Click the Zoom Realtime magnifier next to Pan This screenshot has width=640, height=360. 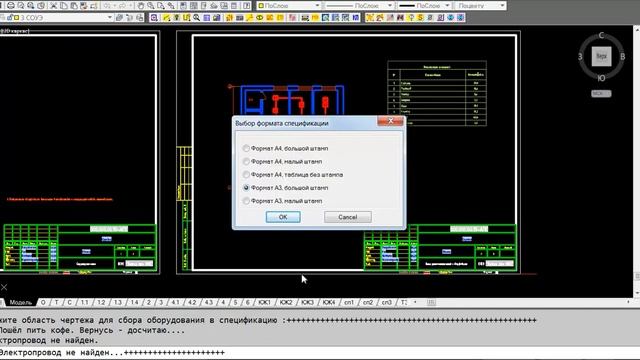tap(151, 6)
